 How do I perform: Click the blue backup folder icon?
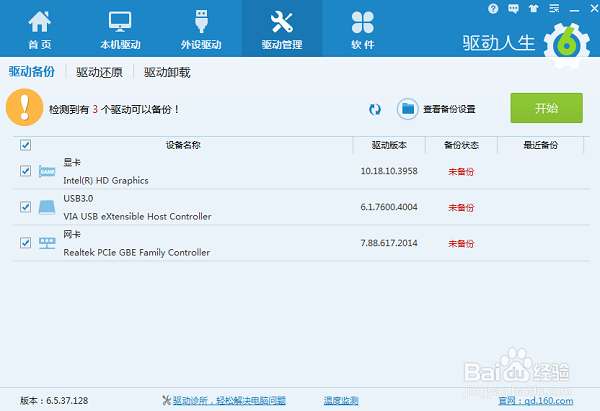pyautogui.click(x=407, y=109)
